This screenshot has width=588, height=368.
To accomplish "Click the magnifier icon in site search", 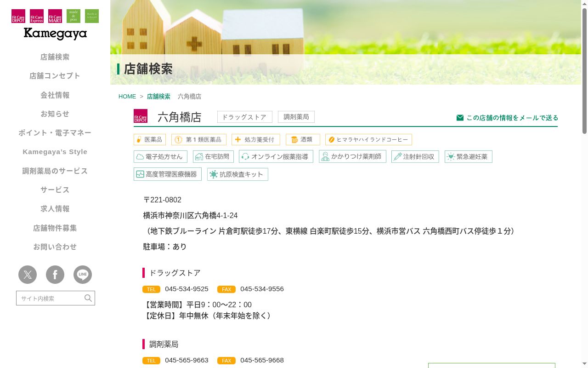I will coord(88,298).
